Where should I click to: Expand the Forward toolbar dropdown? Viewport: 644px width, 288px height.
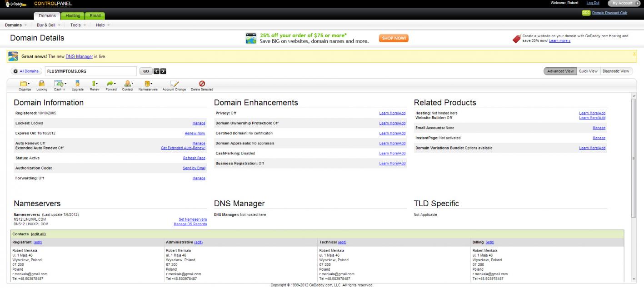tap(111, 84)
